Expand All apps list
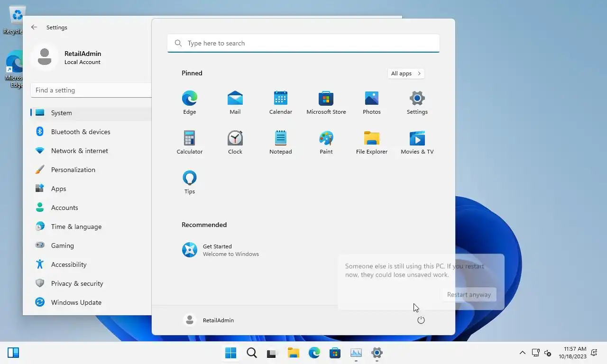Screen dimensions: 607x364 (406, 73)
